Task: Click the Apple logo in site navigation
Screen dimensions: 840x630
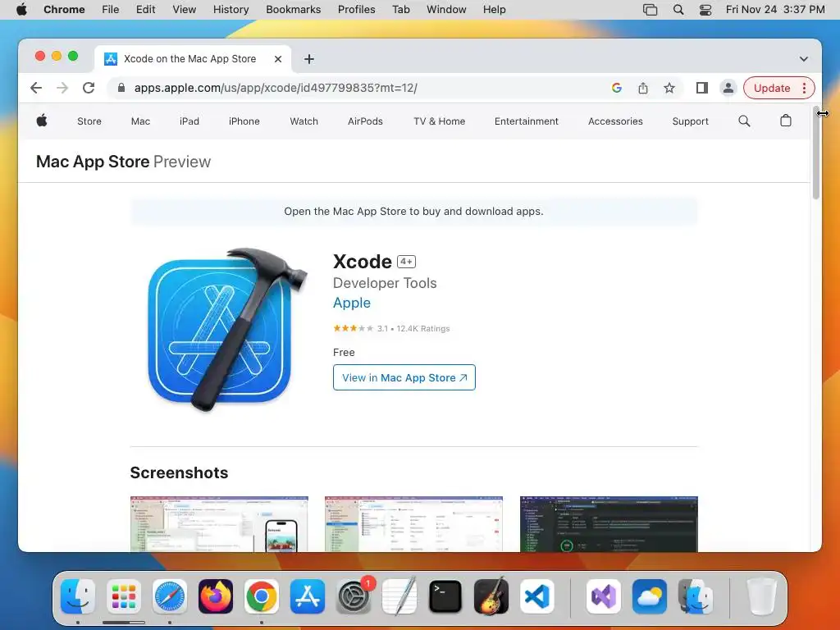Action: 42,121
